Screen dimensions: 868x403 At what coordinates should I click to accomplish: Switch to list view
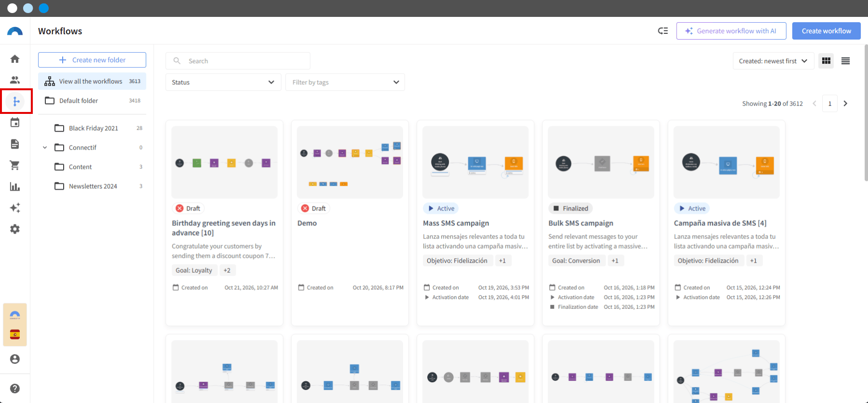coord(845,61)
